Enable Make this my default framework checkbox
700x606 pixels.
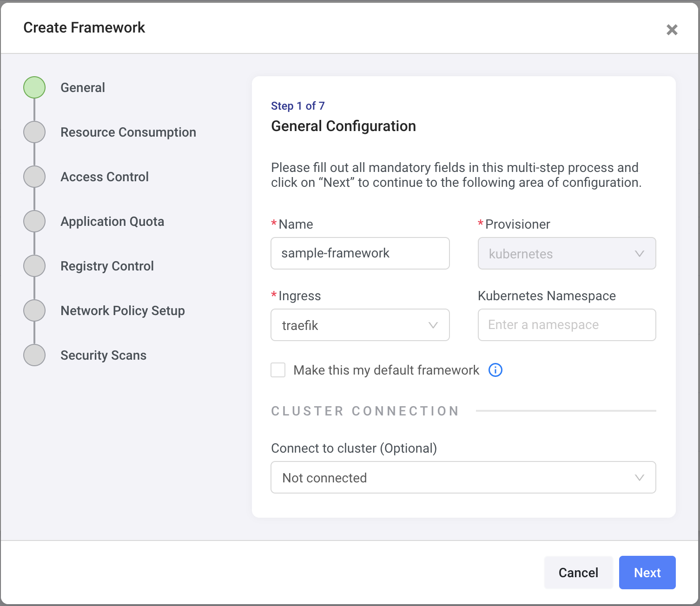tap(278, 370)
